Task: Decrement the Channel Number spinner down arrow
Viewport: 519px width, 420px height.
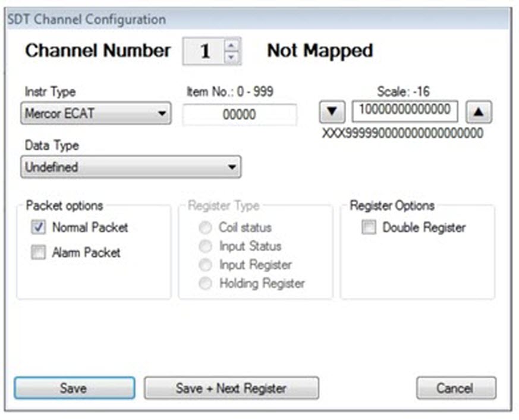Action: (x=232, y=57)
